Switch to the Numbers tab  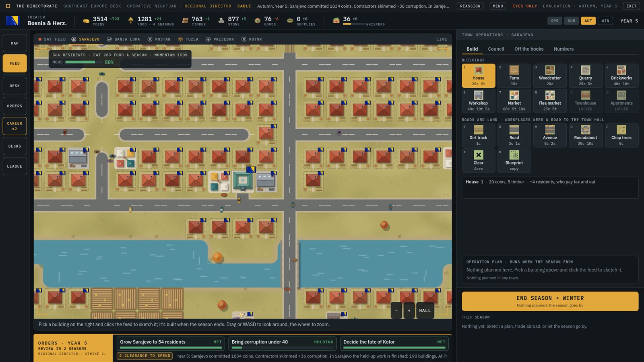pos(563,49)
